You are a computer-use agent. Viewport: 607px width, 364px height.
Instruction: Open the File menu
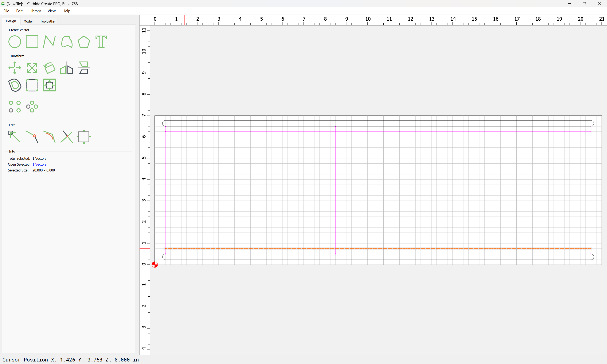(x=6, y=11)
